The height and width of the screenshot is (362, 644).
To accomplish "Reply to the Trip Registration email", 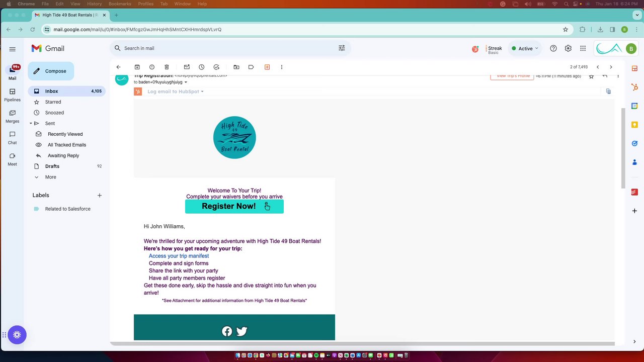I will pyautogui.click(x=605, y=76).
